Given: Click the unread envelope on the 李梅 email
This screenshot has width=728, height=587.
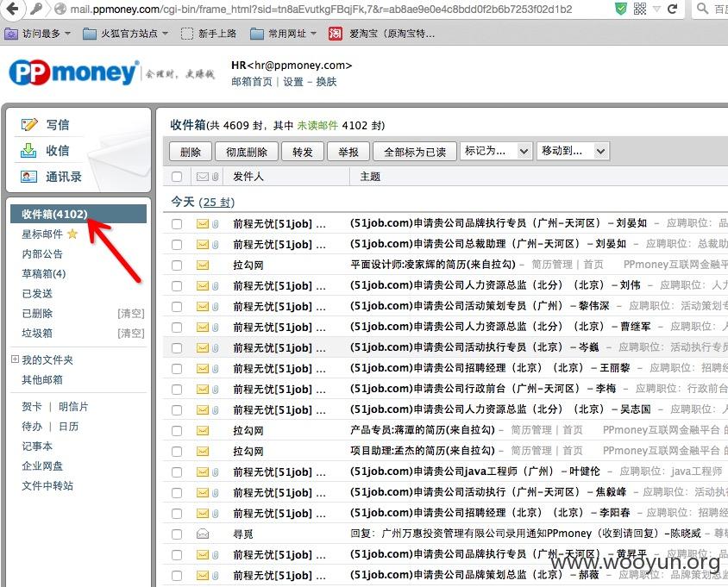Looking at the screenshot, I should click(x=203, y=389).
